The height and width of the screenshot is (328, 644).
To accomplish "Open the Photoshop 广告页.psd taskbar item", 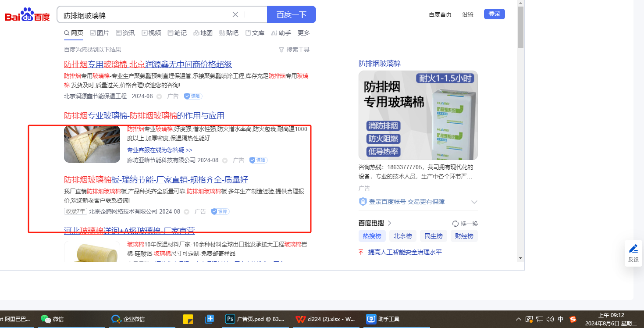I will (255, 319).
